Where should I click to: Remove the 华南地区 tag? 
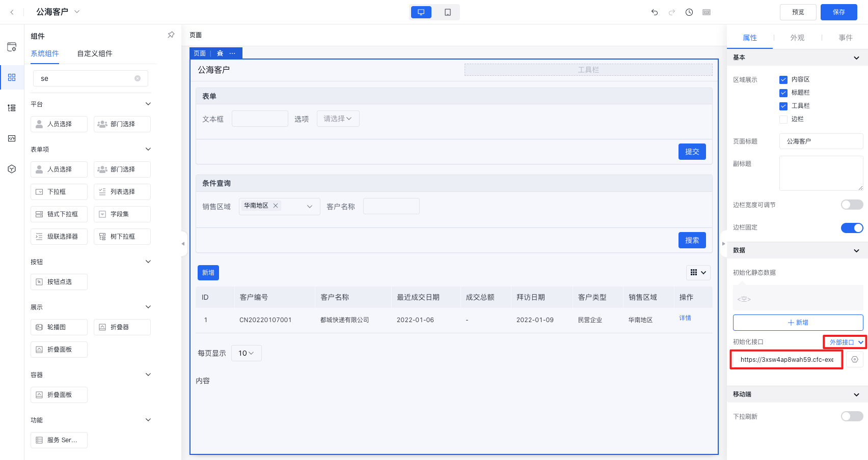[x=276, y=206]
